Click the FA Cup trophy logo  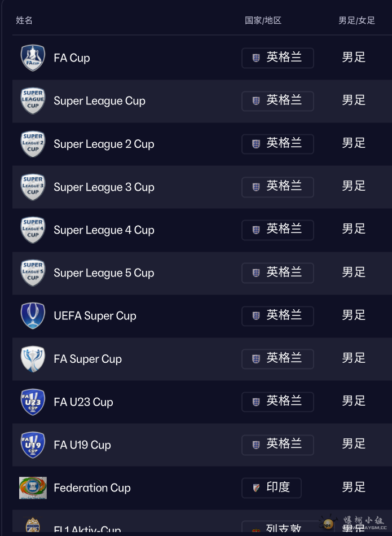(x=33, y=58)
